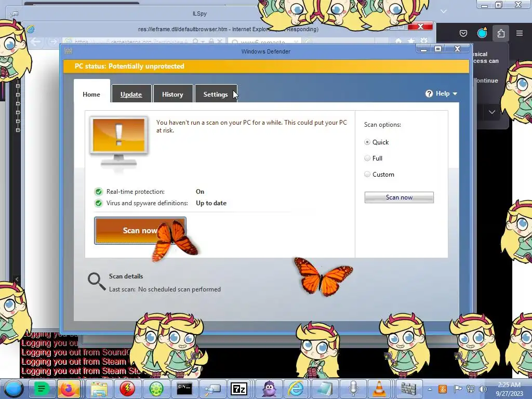Click the Scan details magnifying glass icon
The width and height of the screenshot is (532, 399).
pyautogui.click(x=97, y=282)
